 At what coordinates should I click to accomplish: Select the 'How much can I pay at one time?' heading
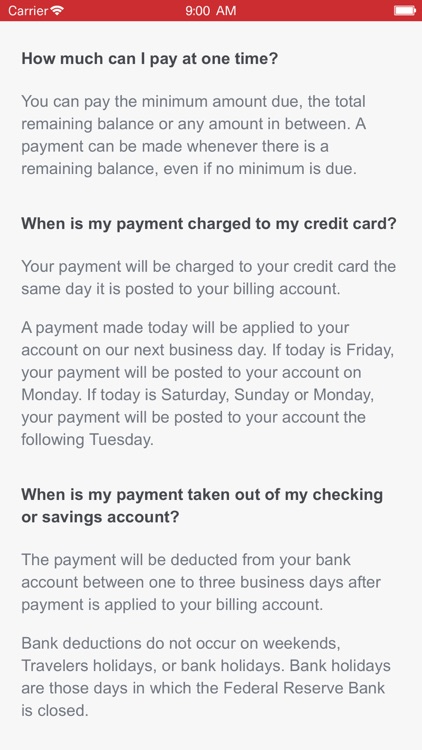point(150,59)
